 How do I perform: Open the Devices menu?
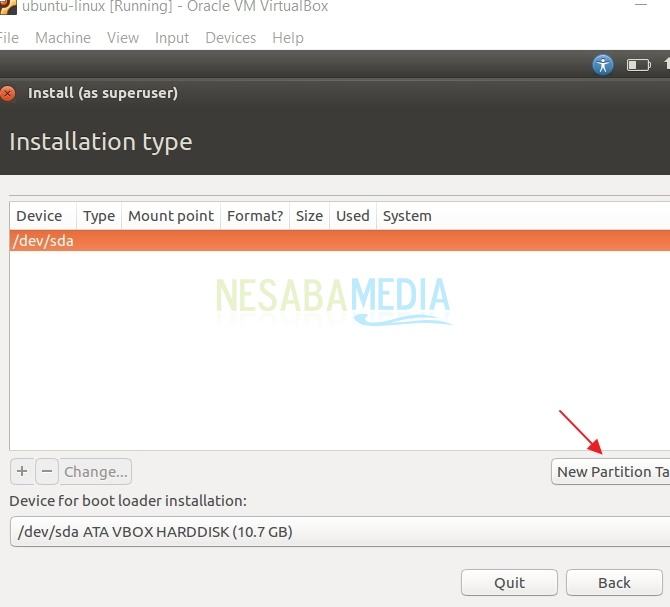point(231,38)
